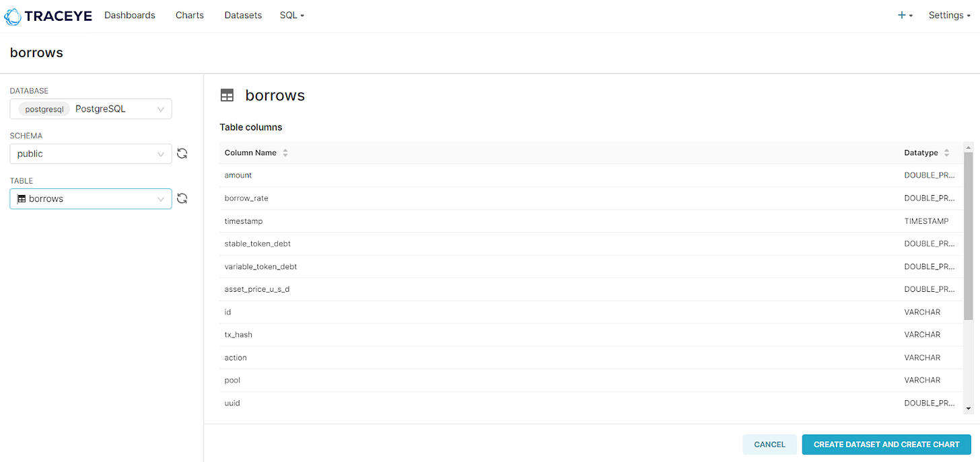Refresh the schema list icon
The image size is (980, 462).
182,154
